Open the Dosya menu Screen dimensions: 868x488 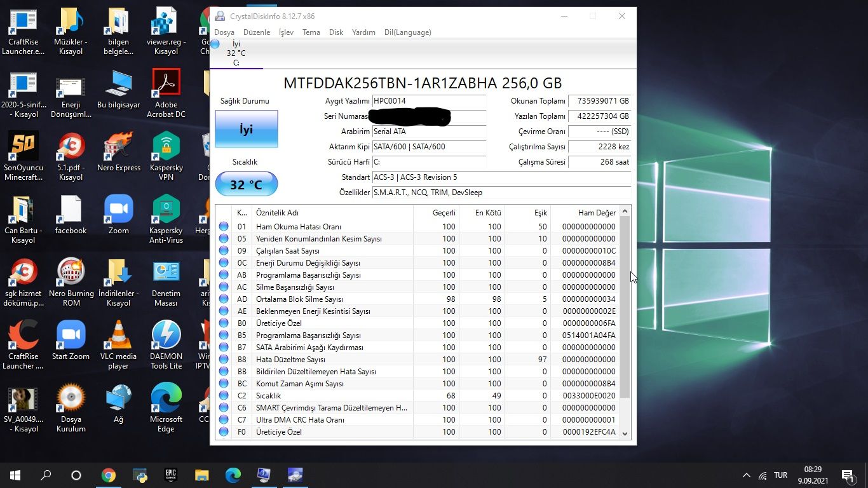[224, 32]
